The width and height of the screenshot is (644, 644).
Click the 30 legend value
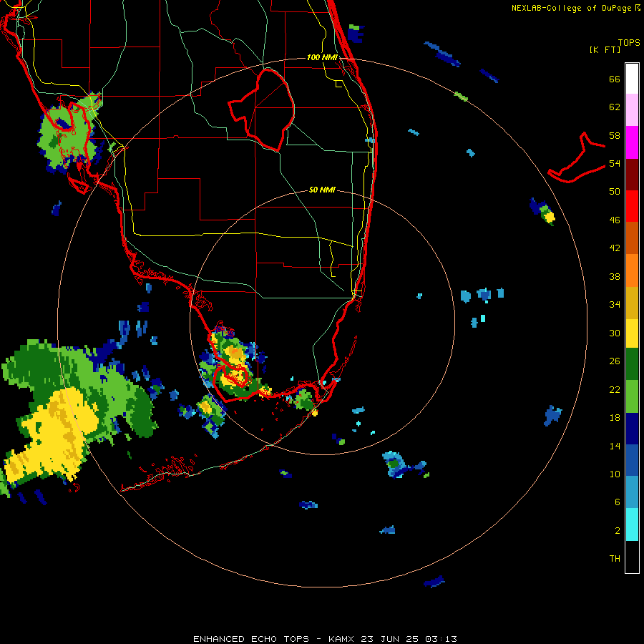615,333
